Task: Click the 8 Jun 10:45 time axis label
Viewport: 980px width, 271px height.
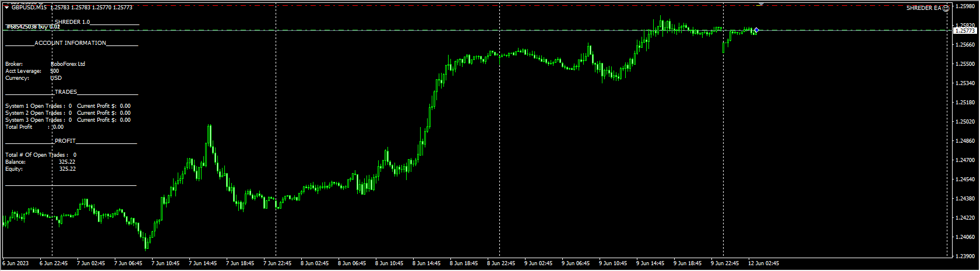Action: 389,263
